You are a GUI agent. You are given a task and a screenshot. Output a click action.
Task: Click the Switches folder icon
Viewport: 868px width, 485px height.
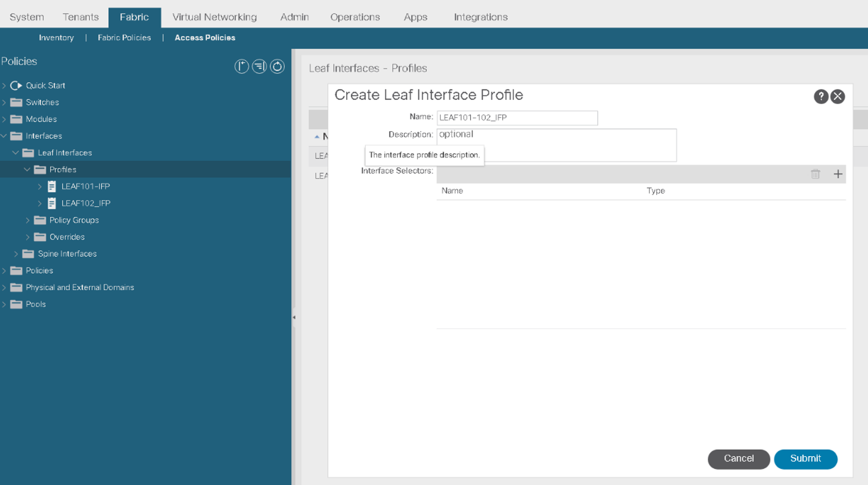[16, 102]
